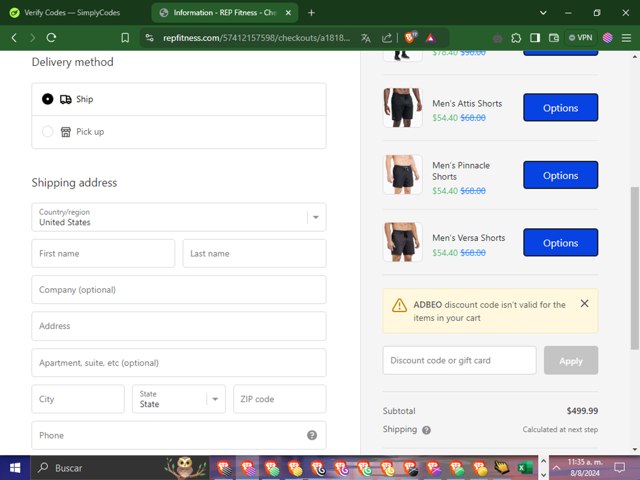Toggle the browser sidebar panel icon
Viewport: 640px width, 480px height.
click(x=535, y=38)
